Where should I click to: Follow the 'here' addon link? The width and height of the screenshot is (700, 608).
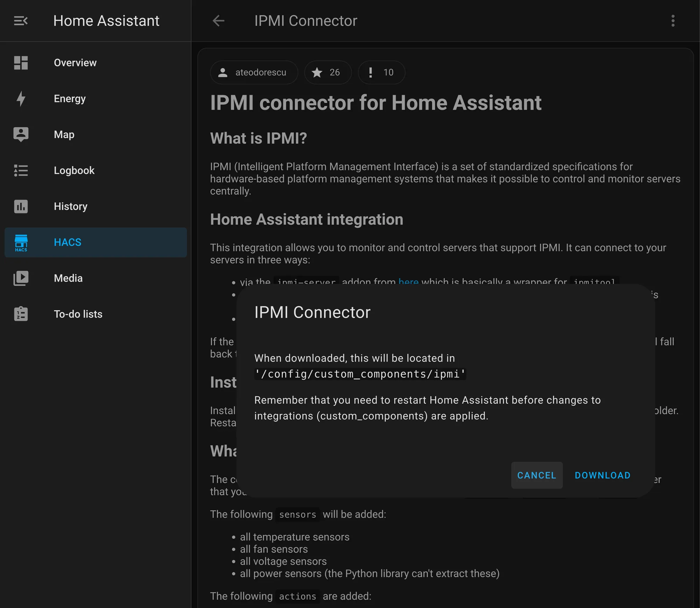408,281
